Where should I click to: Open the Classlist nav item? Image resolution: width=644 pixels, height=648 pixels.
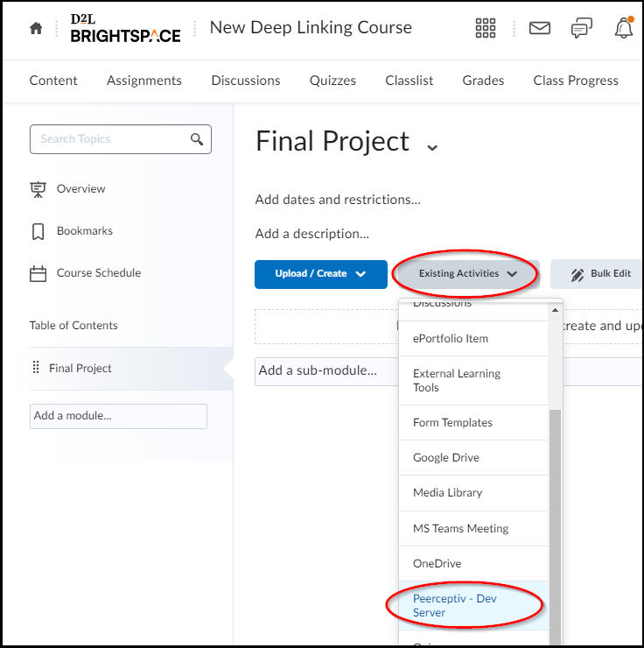(x=409, y=81)
